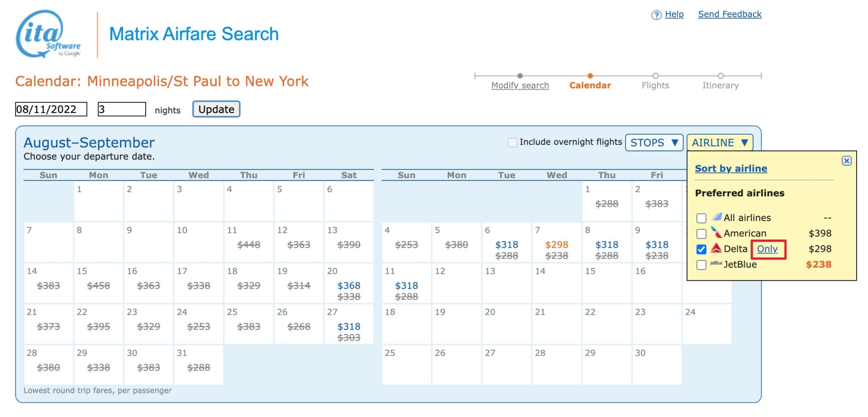The height and width of the screenshot is (417, 868).
Task: Click the JetBlue logo icon
Action: (716, 264)
